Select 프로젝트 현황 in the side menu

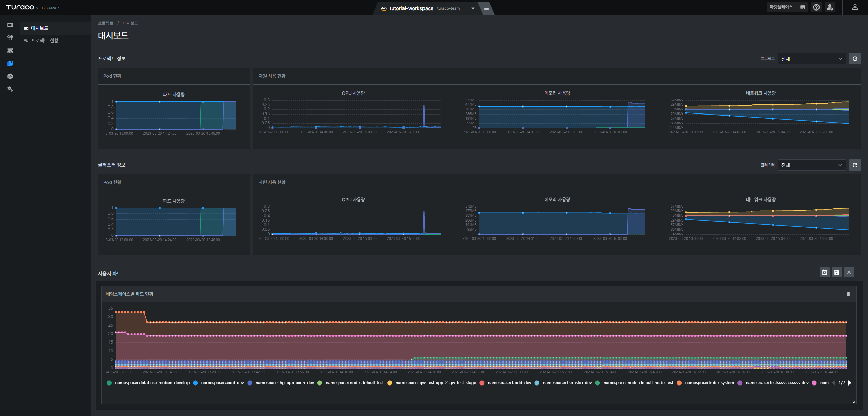[x=56, y=41]
